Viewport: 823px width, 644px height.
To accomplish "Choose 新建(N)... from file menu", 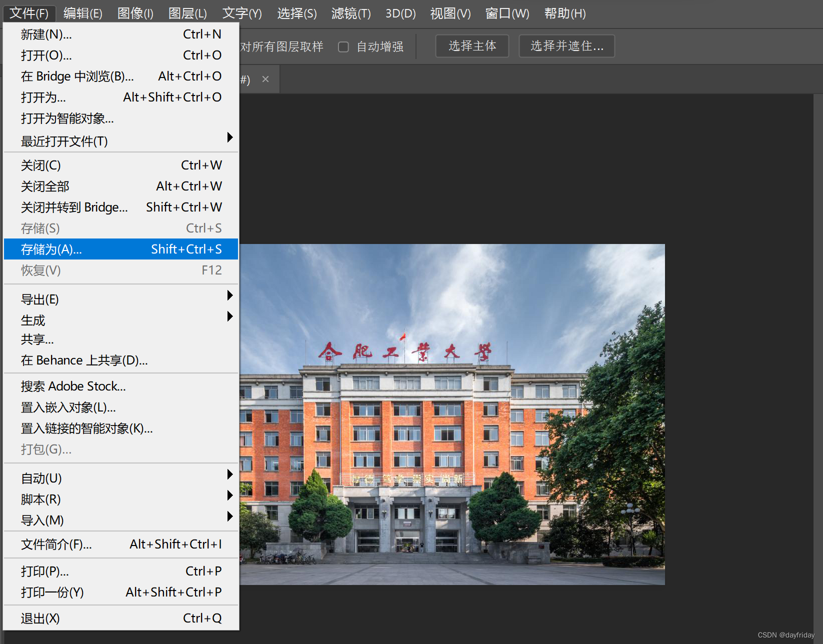I will (x=121, y=34).
